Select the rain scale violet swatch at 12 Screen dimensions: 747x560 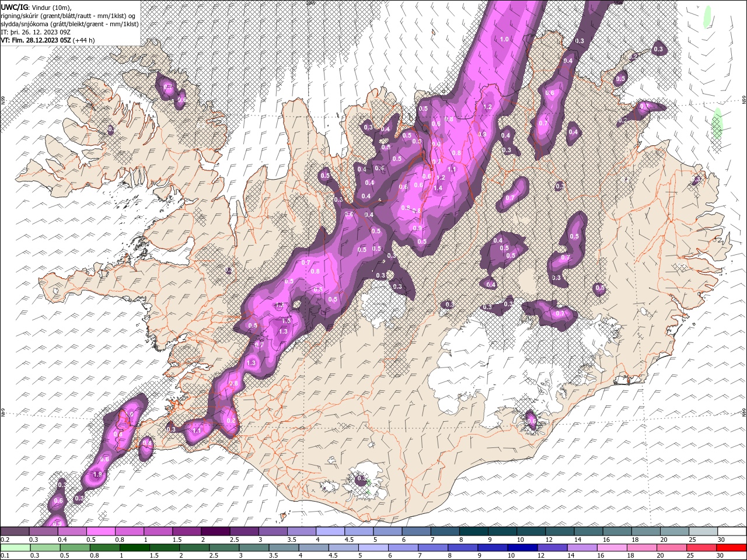click(x=551, y=548)
